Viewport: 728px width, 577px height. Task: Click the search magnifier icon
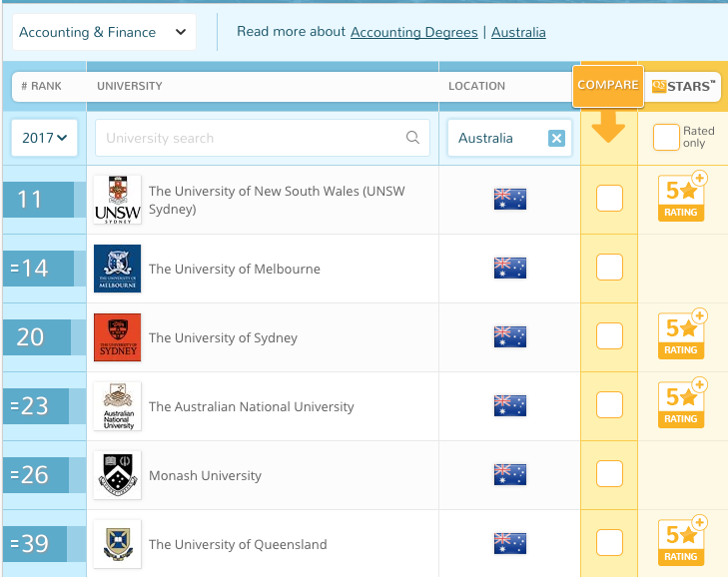click(412, 138)
